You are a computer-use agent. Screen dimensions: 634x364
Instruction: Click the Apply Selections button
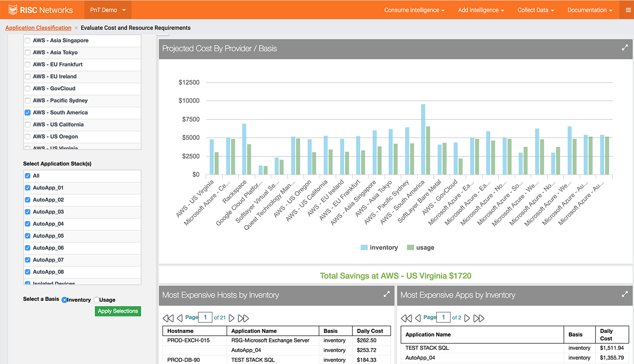(118, 311)
